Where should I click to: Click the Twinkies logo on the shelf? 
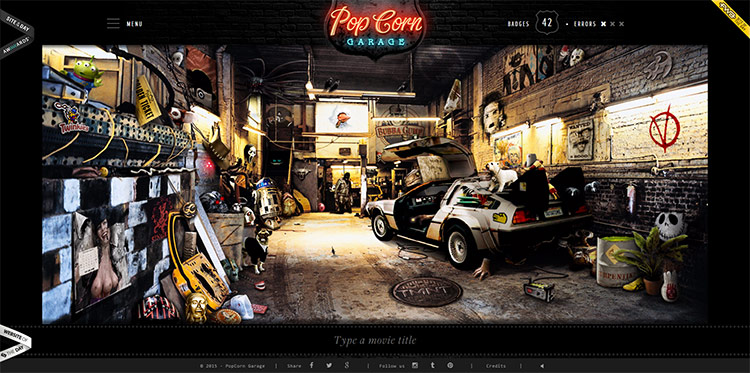[73, 118]
